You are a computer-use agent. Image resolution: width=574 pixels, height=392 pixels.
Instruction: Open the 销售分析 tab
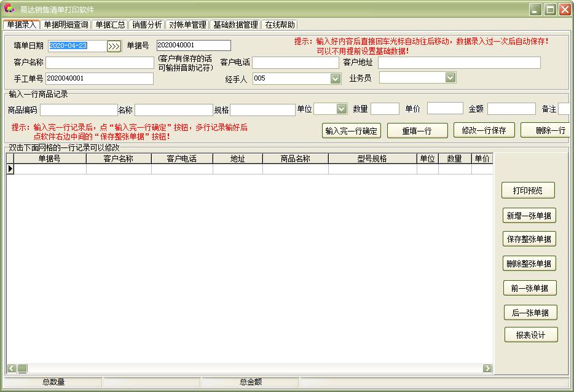tap(147, 25)
